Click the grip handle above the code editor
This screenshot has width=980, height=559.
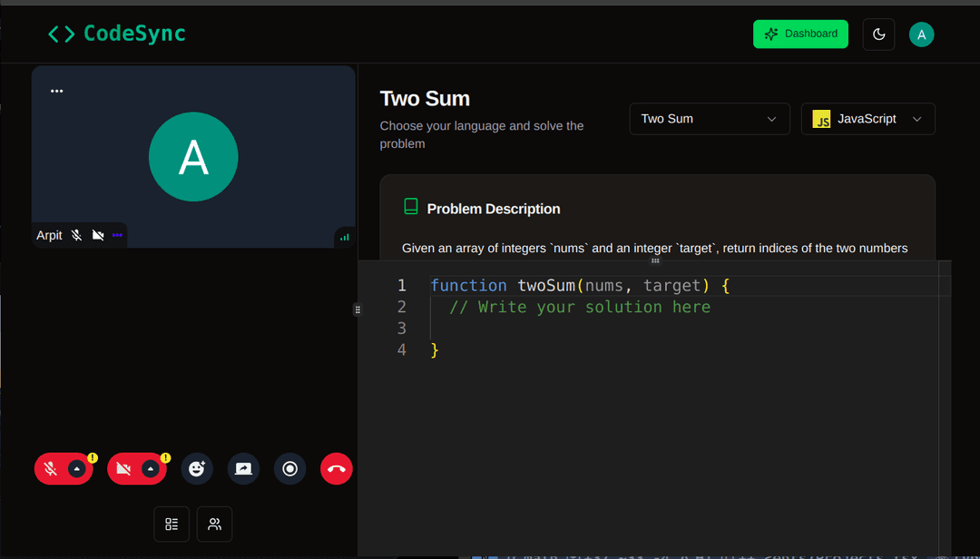pyautogui.click(x=655, y=260)
